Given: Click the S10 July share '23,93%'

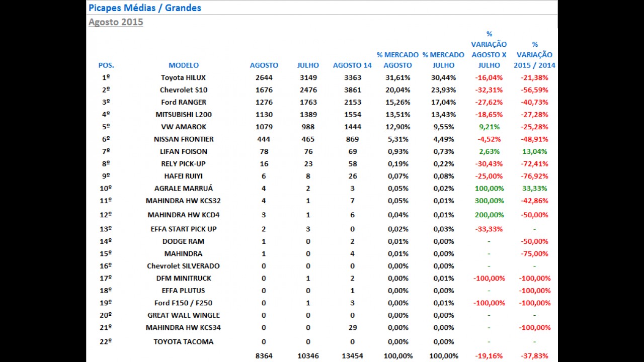Looking at the screenshot, I should click(x=443, y=90).
